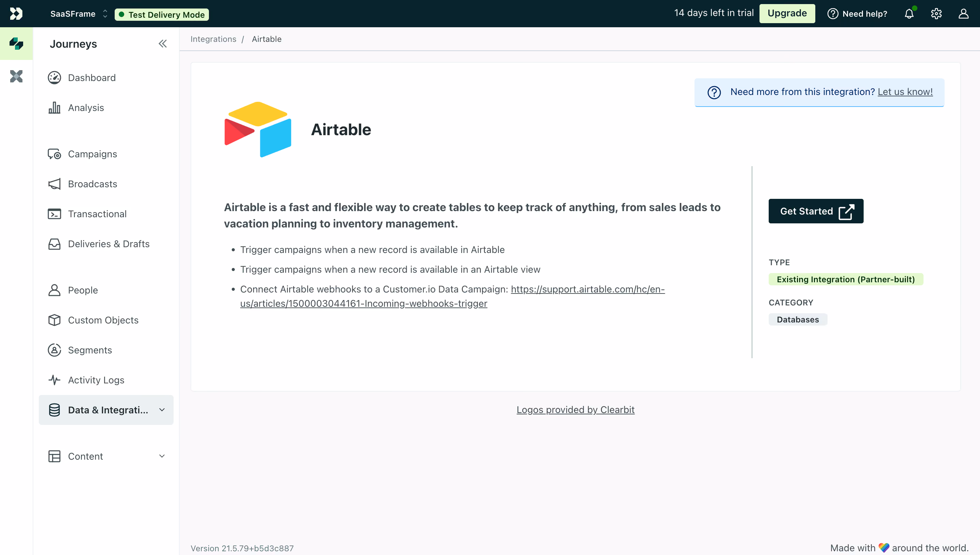980x555 pixels.
Task: Open the second product icon below Journeys
Action: (x=16, y=76)
